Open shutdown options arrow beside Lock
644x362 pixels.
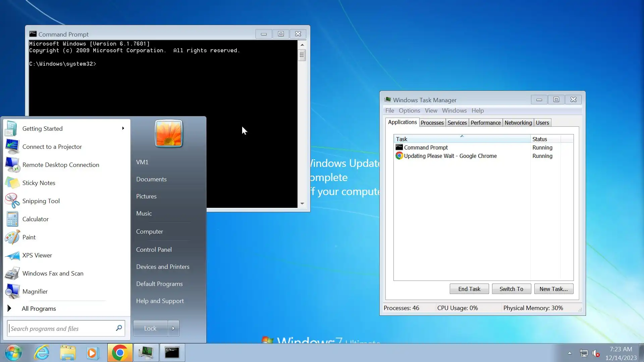pyautogui.click(x=173, y=328)
